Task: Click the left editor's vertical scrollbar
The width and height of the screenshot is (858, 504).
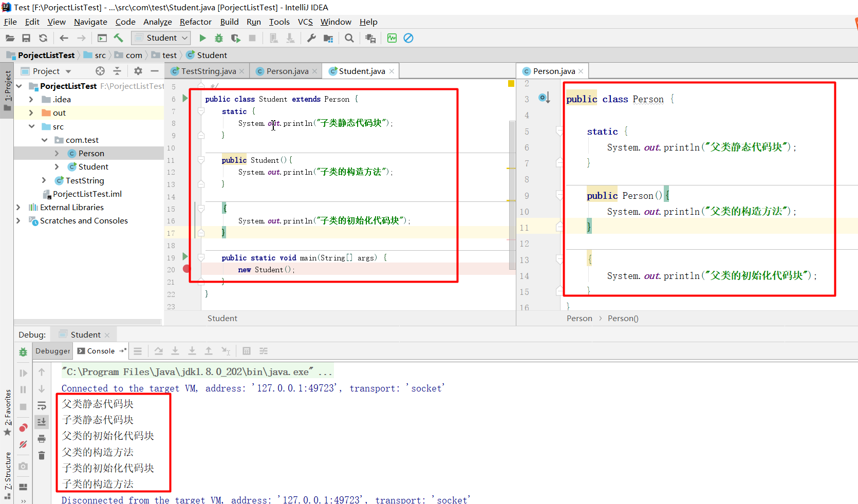Action: click(x=512, y=195)
